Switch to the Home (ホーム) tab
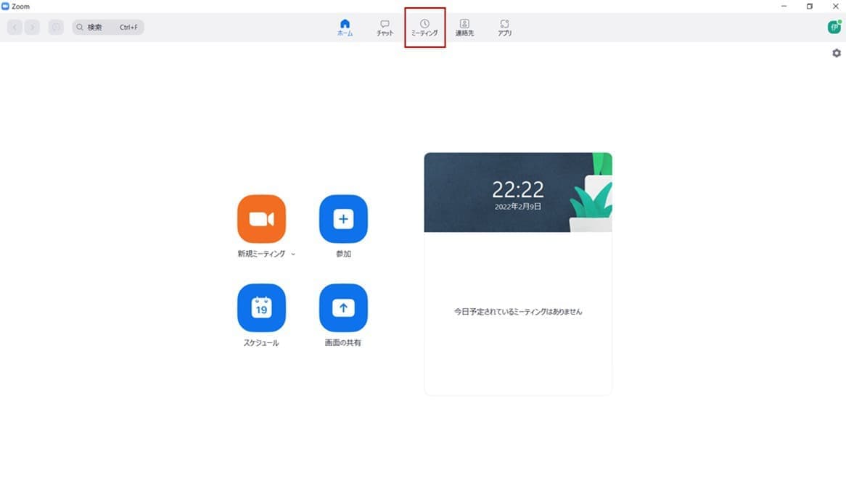846x504 pixels. (x=345, y=28)
